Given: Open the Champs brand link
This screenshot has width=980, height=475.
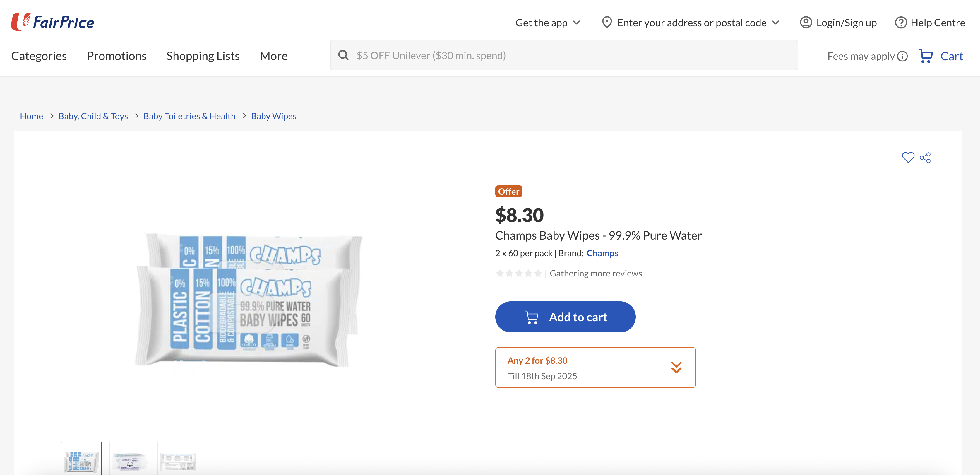Looking at the screenshot, I should click(x=602, y=253).
